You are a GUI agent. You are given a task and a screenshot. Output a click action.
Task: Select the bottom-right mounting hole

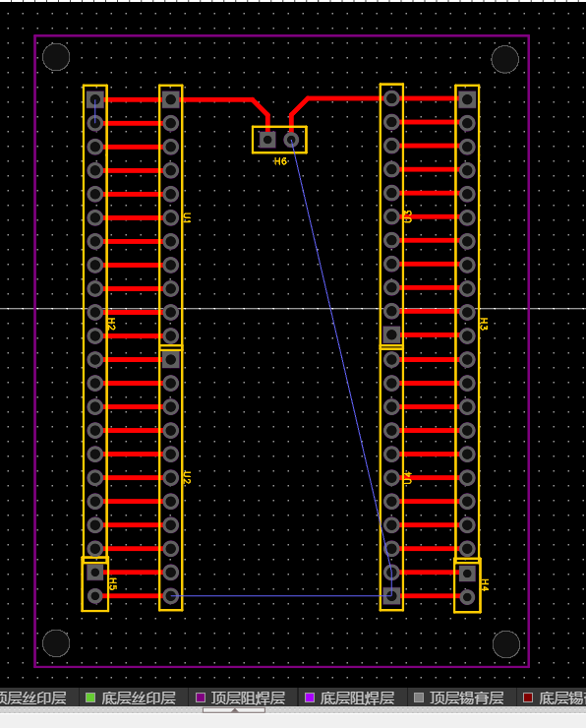click(x=506, y=644)
